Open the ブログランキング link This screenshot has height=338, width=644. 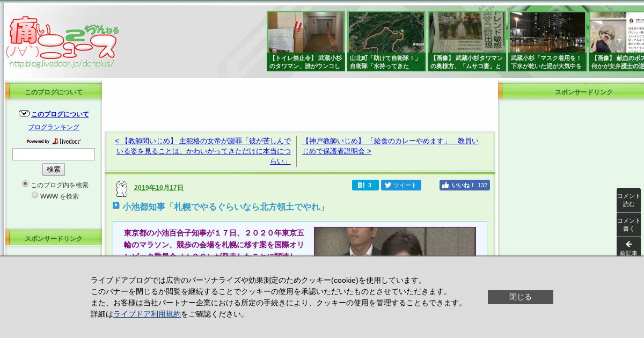point(54,127)
